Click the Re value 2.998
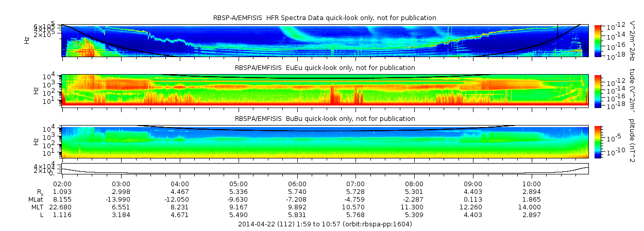 click(121, 191)
